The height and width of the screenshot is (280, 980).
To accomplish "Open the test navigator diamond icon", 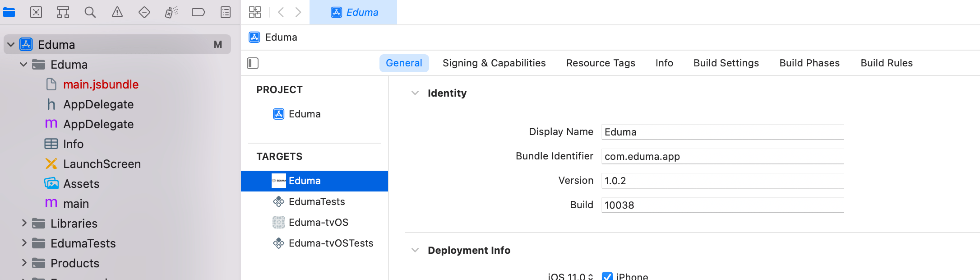I will pos(144,12).
